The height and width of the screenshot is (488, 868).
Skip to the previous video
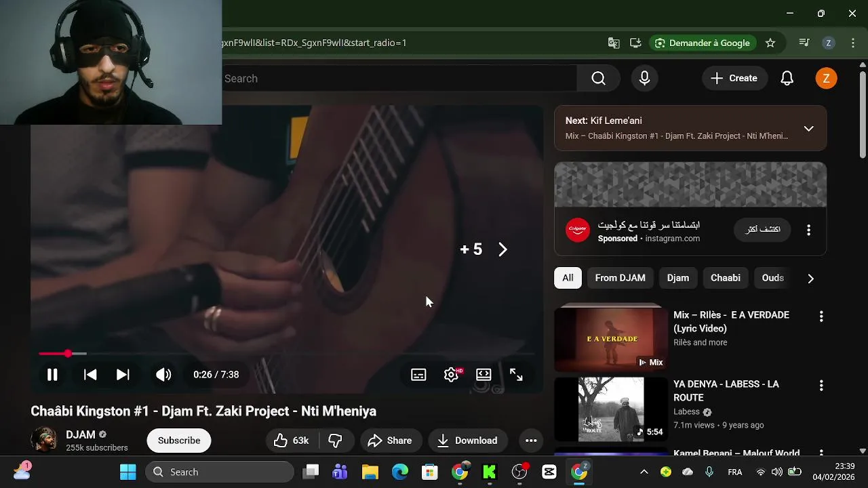(90, 374)
